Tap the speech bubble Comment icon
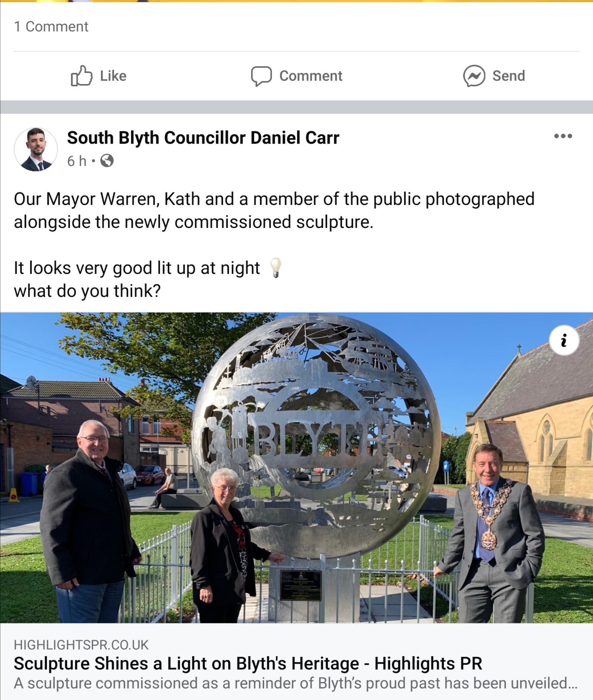593x700 pixels. pos(261,76)
